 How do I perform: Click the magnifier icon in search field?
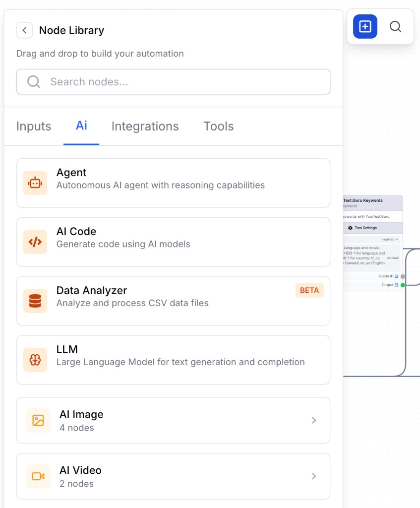(34, 82)
